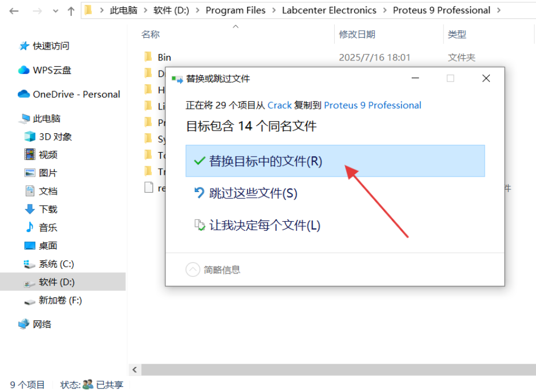Viewport: 536px width, 392px height.
Task: Open 下载 folder in sidebar
Action: 48,209
